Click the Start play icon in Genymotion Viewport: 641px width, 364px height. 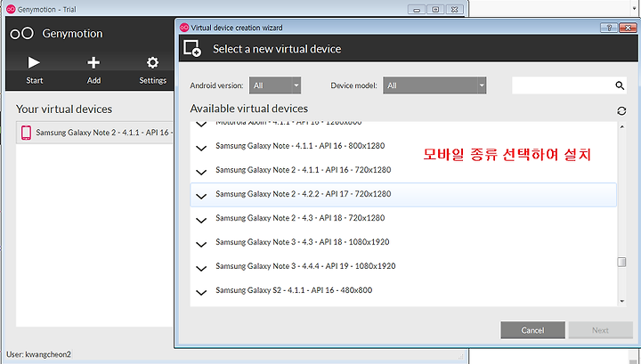34,62
